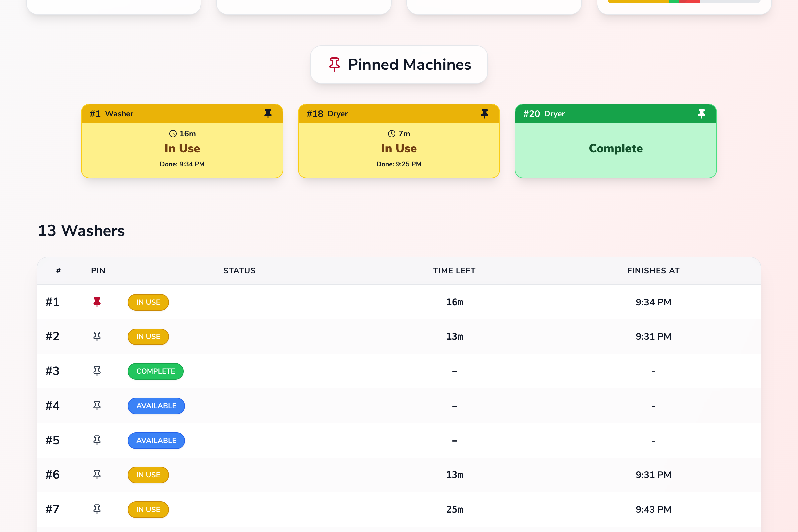
Task: Pin washer #4 in the table
Action: coord(97,405)
